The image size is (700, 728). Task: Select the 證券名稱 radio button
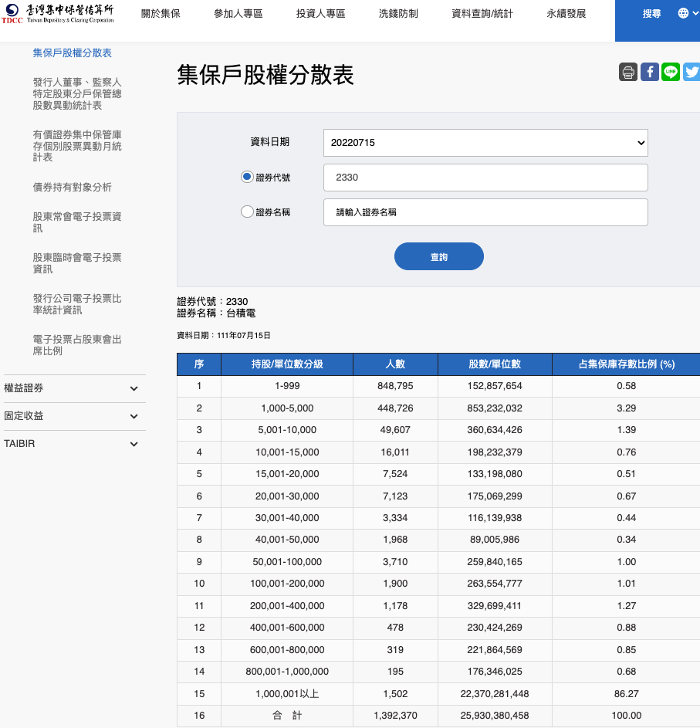click(248, 212)
